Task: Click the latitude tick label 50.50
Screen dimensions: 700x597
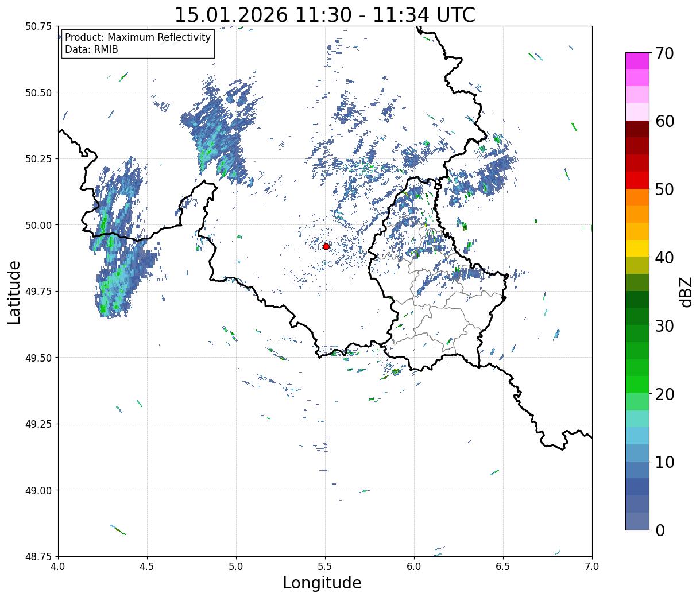Action: pos(39,92)
